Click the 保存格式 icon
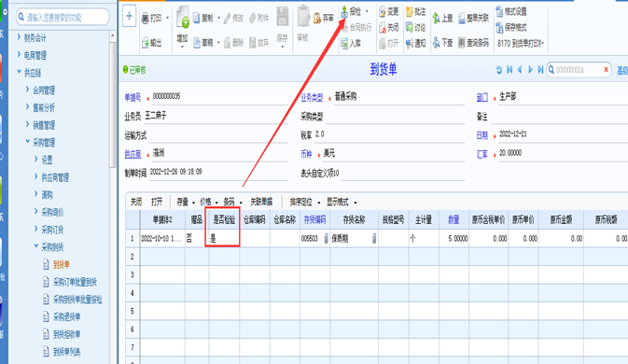The width and height of the screenshot is (628, 364). coord(499,28)
